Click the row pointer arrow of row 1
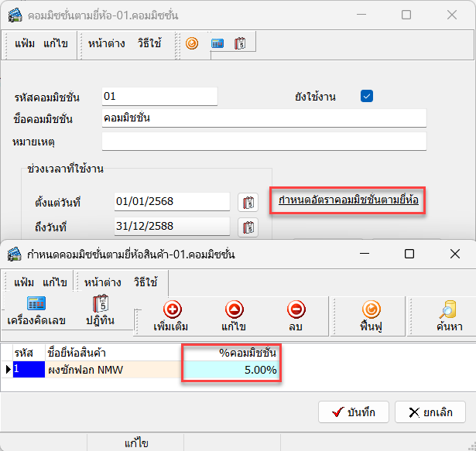The image size is (476, 451). tap(8, 369)
